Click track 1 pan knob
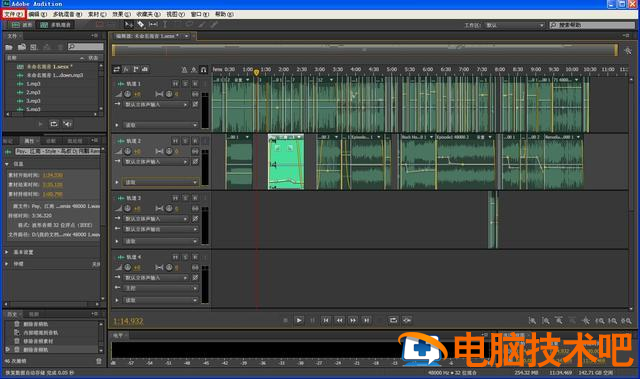 [169, 94]
